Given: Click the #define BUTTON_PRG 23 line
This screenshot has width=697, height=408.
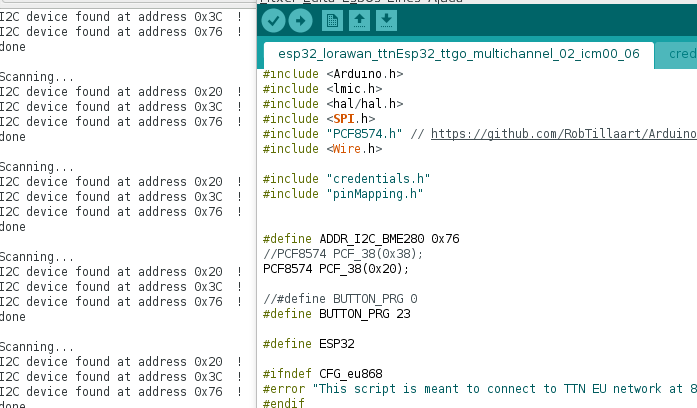Looking at the screenshot, I should (336, 314).
